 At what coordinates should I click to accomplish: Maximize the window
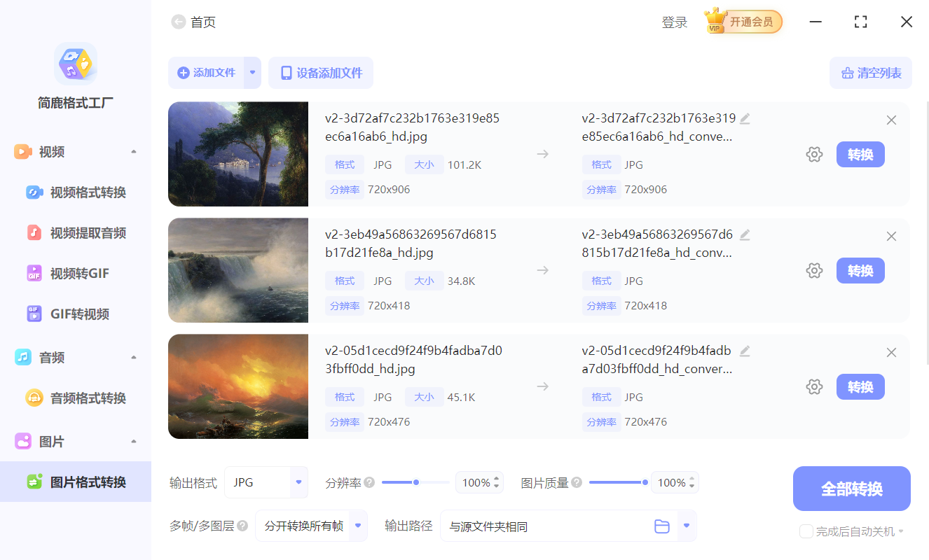click(861, 22)
